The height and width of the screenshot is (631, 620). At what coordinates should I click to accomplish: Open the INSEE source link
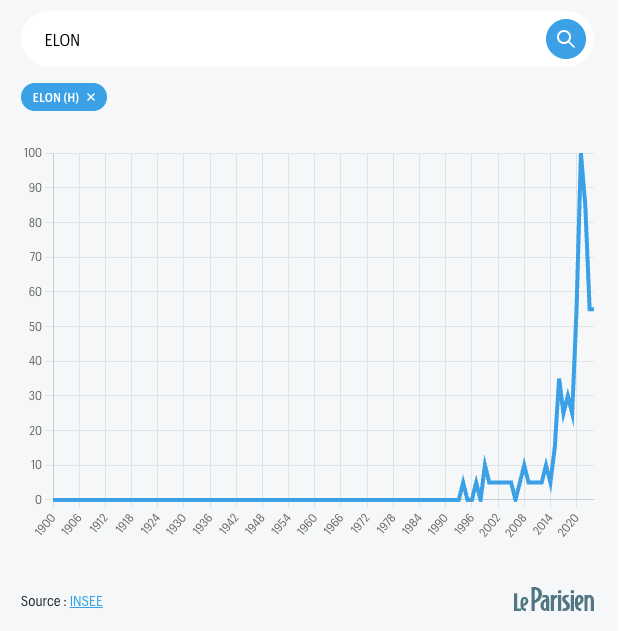(86, 601)
